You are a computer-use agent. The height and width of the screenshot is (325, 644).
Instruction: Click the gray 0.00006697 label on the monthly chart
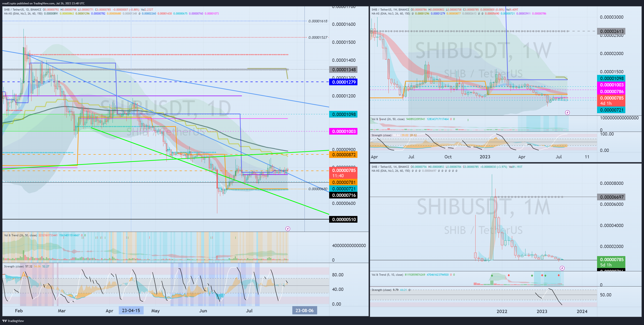point(611,197)
